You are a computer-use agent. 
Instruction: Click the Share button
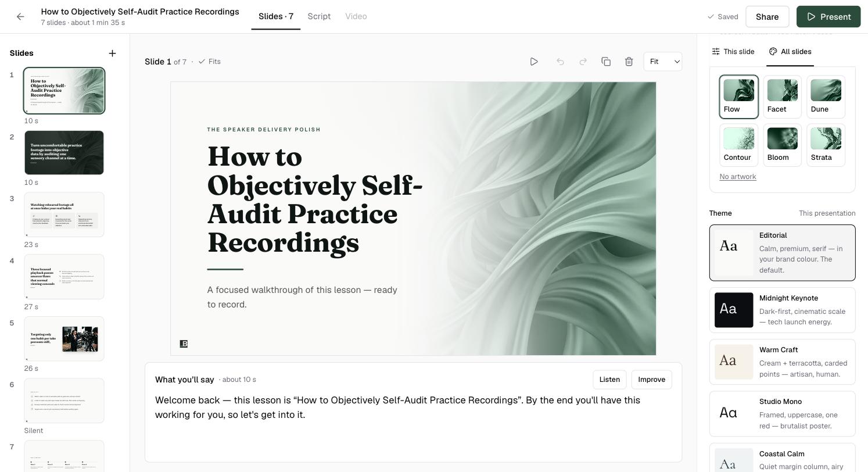click(767, 17)
